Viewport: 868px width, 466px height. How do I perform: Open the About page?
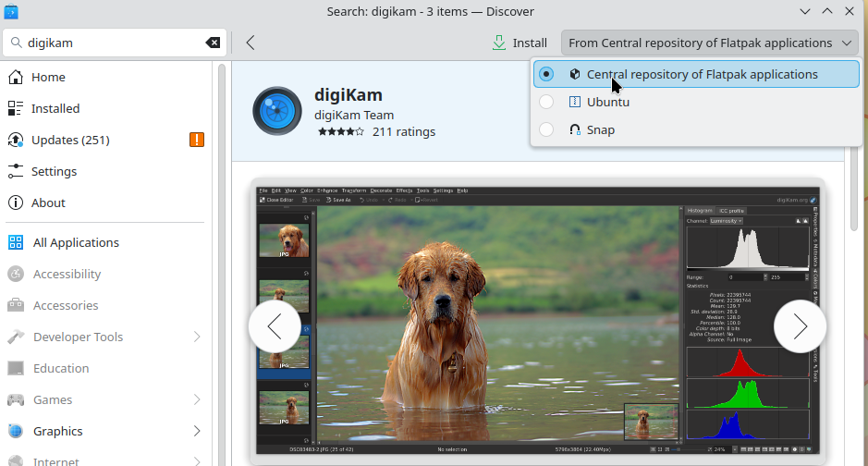pos(105,203)
